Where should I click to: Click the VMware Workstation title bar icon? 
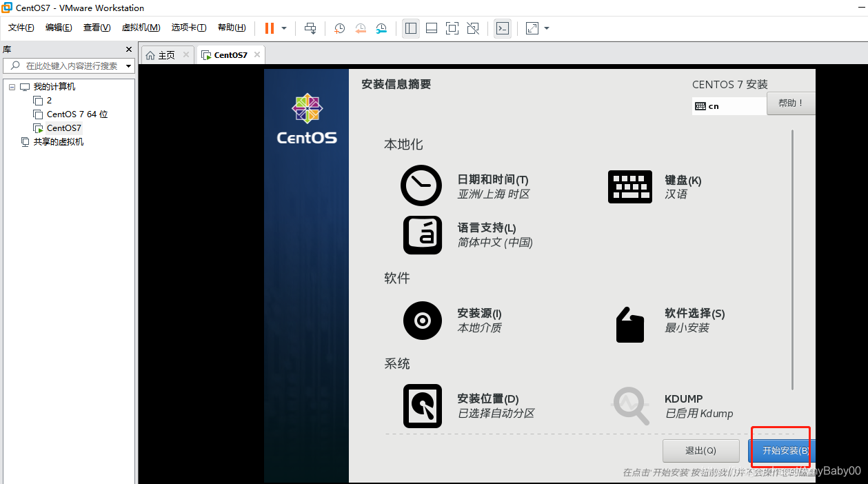[7, 8]
